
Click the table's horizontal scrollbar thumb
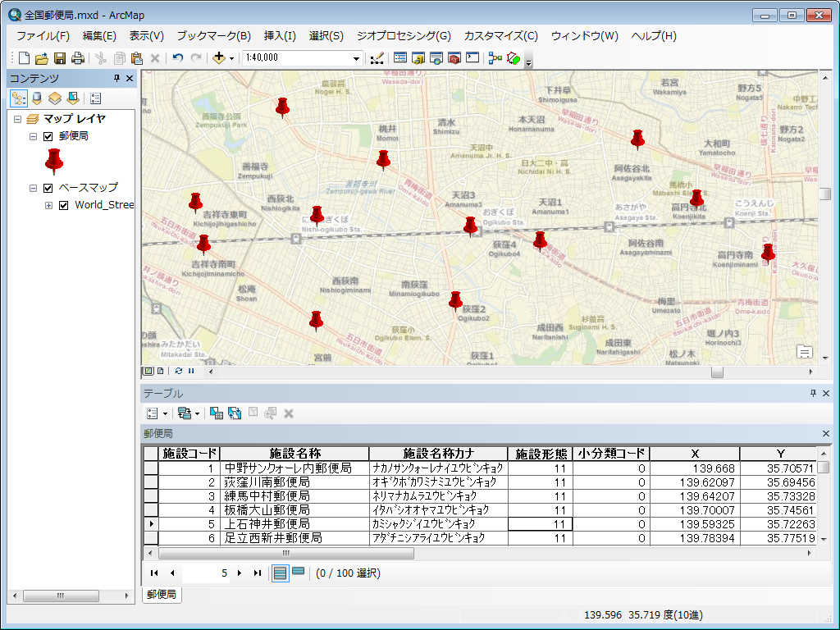pyautogui.click(x=286, y=553)
